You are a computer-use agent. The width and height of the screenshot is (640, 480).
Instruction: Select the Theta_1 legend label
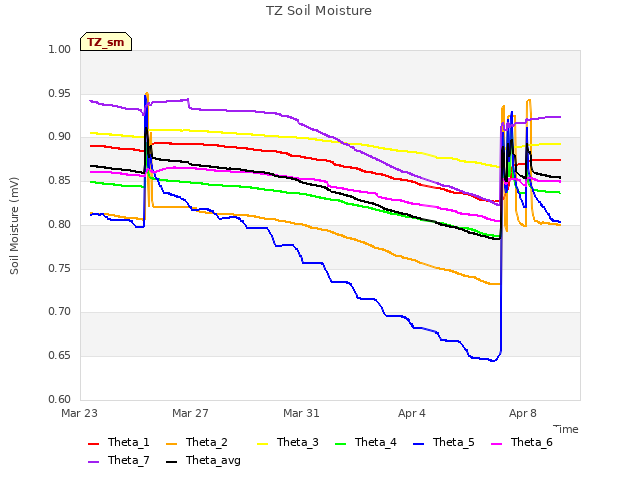click(x=129, y=442)
